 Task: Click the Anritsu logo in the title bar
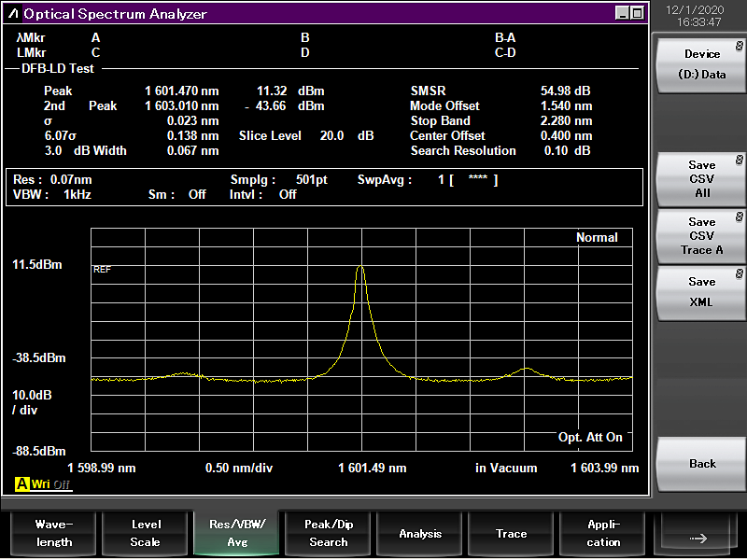[x=13, y=14]
